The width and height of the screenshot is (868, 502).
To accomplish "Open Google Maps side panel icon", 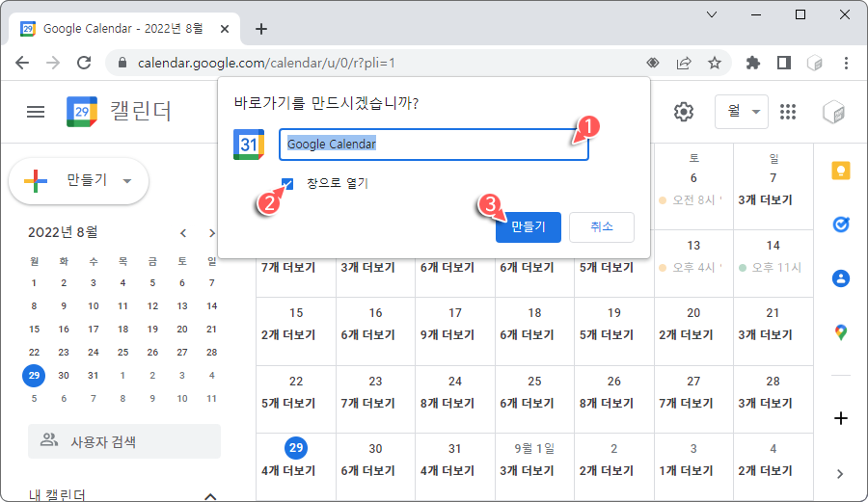I will 841,332.
